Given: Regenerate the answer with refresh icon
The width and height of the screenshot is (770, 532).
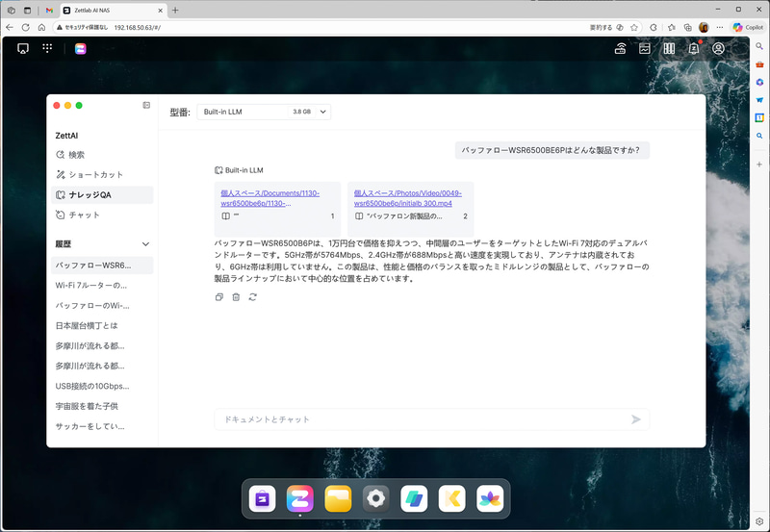Looking at the screenshot, I should 252,297.
